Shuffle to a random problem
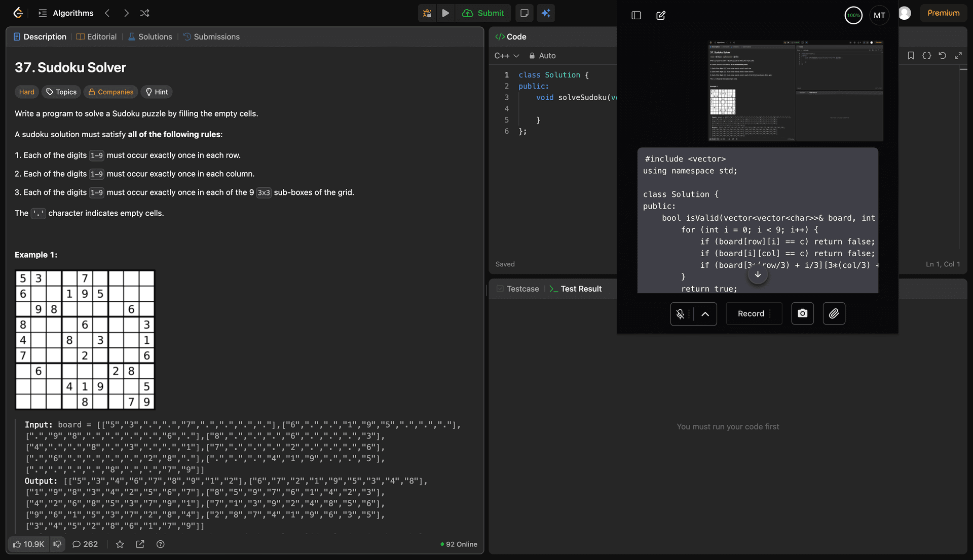 pos(145,13)
